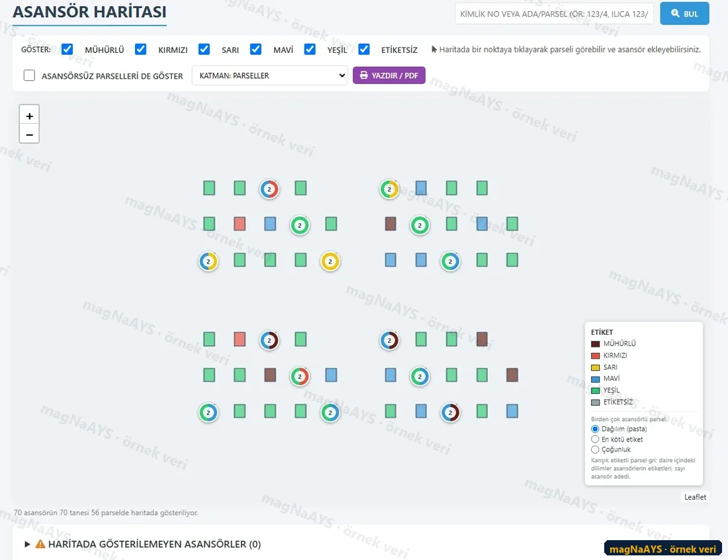Click the SARI yellow legend swatch
Viewport: 728px width, 560px height.
(595, 367)
